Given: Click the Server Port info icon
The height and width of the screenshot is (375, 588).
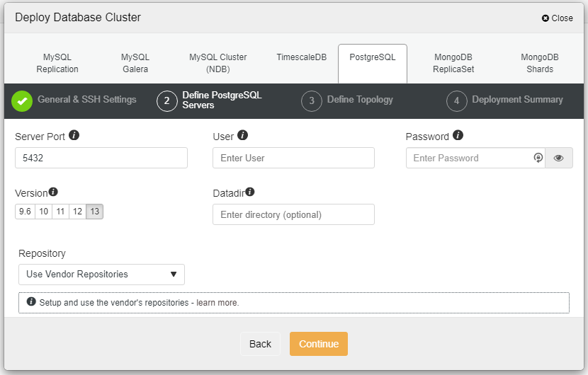Looking at the screenshot, I should pyautogui.click(x=74, y=135).
